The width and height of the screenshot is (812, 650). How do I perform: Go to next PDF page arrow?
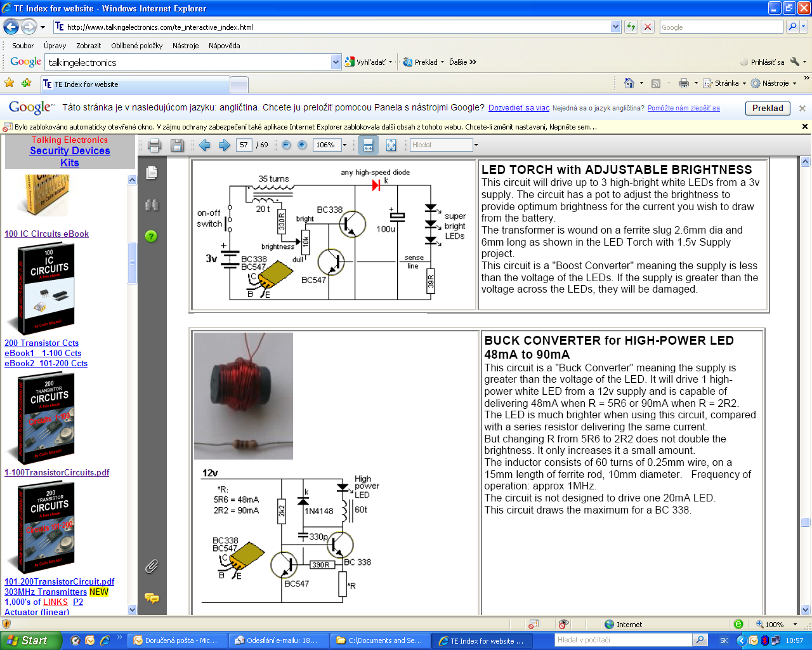(x=224, y=145)
